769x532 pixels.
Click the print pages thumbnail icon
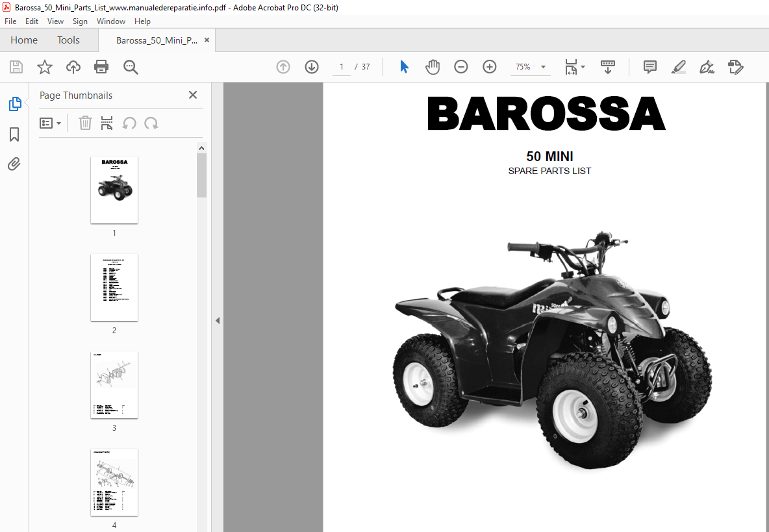point(107,123)
